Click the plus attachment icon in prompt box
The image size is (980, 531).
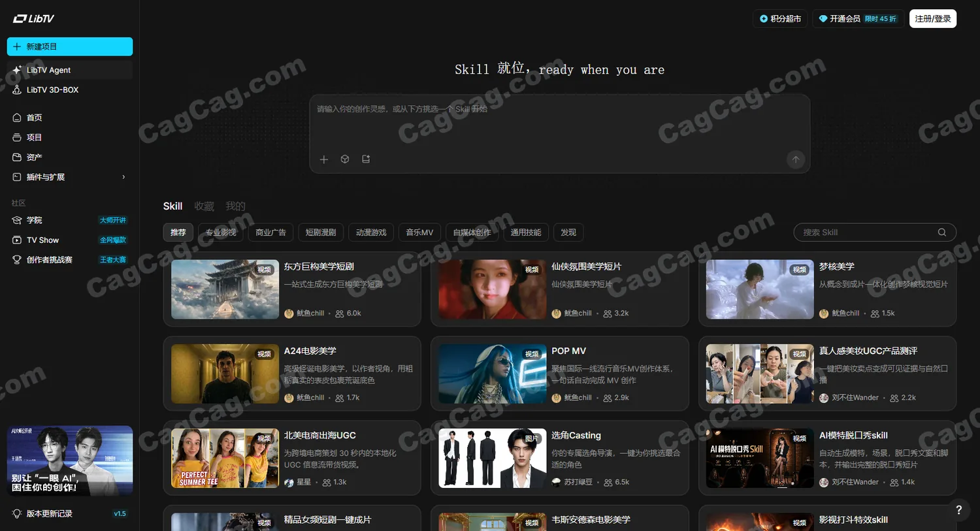click(323, 159)
